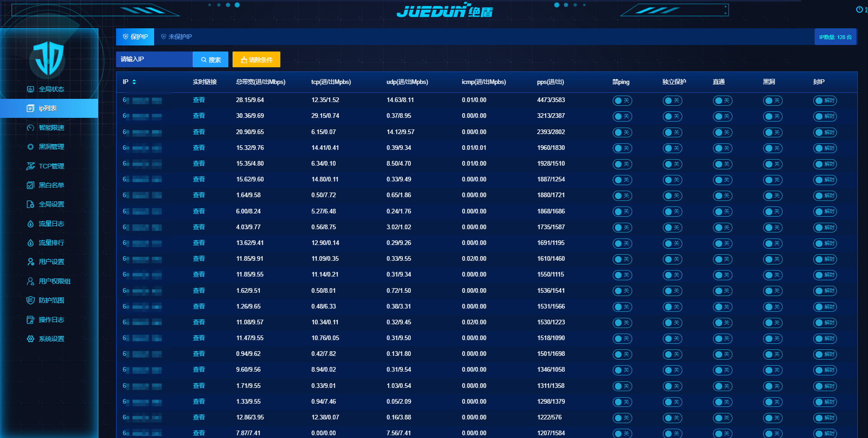Toggle 封IP switch in the first row
The width and height of the screenshot is (868, 438).
[825, 101]
